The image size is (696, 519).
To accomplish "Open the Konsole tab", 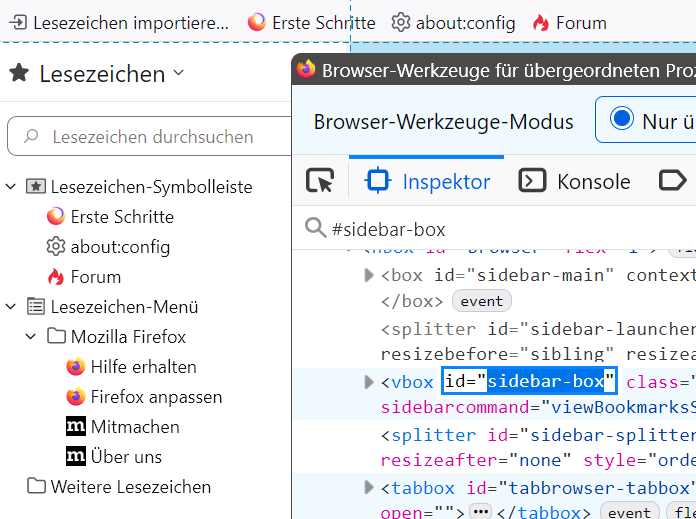I will (x=574, y=181).
